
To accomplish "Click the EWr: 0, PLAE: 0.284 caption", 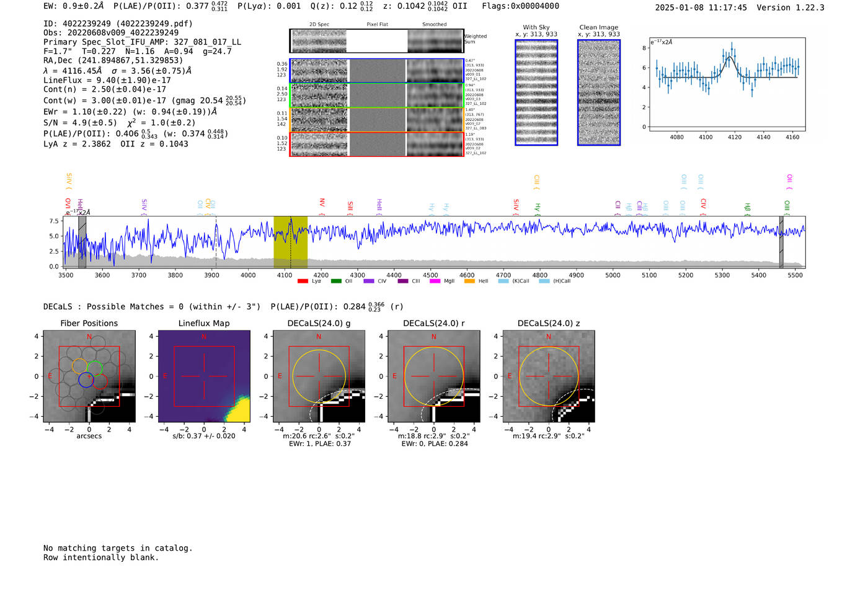I will [435, 444].
